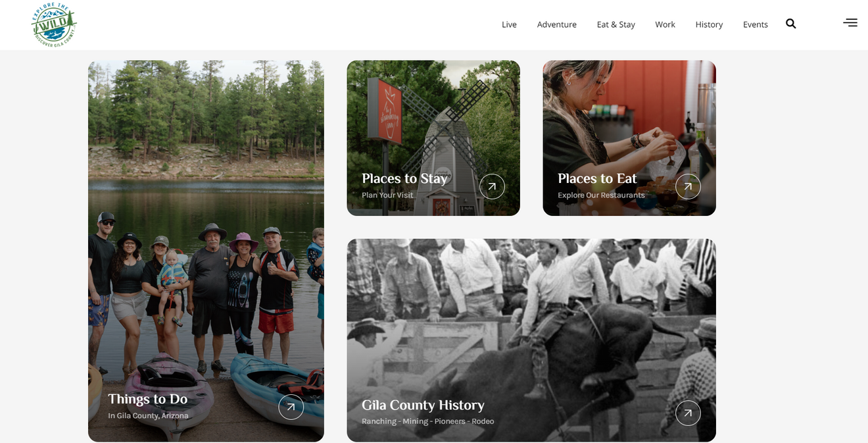Open the search magnifier icon

[790, 24]
